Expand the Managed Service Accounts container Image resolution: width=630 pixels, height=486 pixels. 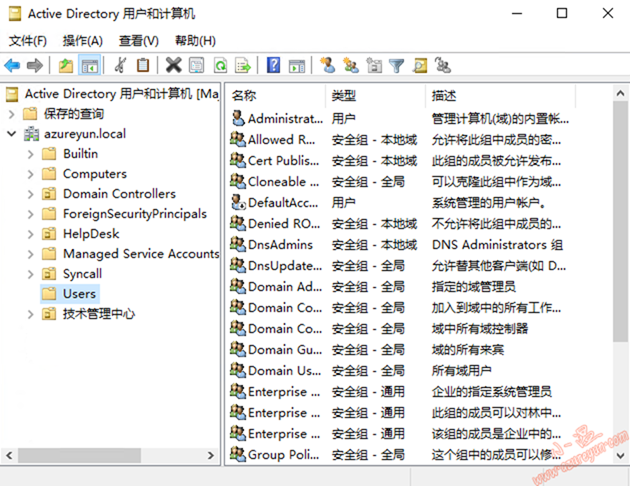click(x=31, y=254)
